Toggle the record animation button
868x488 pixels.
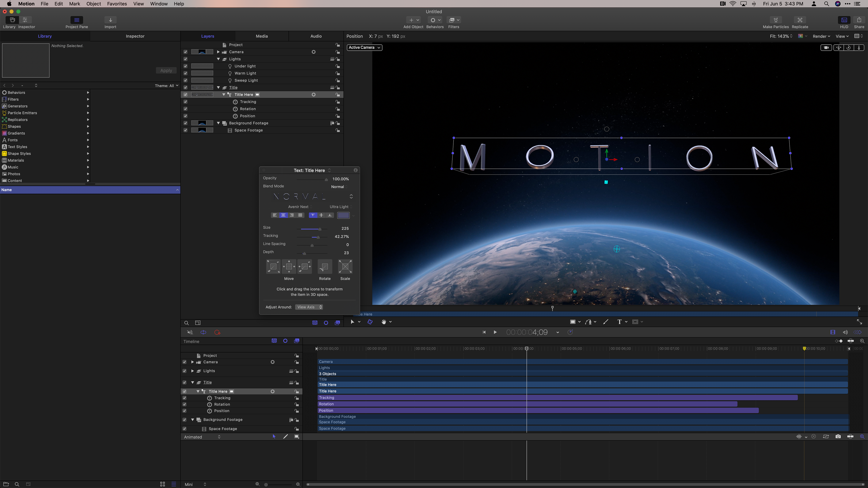tap(217, 332)
